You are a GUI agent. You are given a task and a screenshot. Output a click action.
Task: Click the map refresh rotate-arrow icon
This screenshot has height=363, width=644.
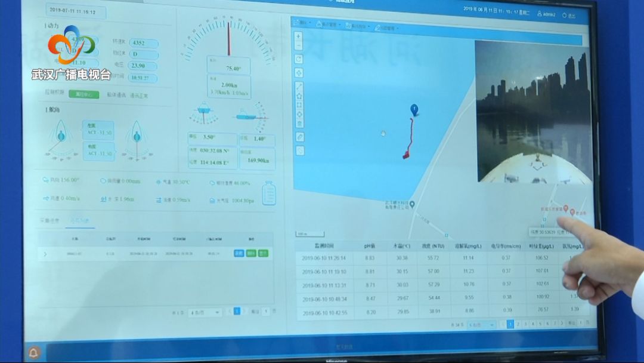click(x=299, y=59)
